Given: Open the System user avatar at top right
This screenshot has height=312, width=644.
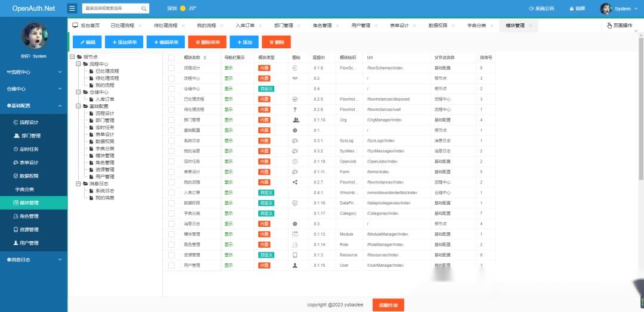Looking at the screenshot, I should coord(606,8).
